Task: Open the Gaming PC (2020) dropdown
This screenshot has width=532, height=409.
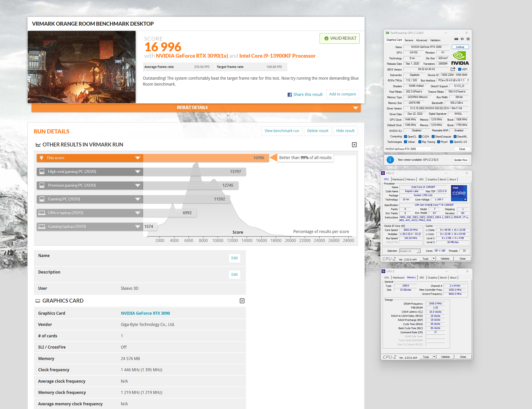Action: pyautogui.click(x=138, y=199)
